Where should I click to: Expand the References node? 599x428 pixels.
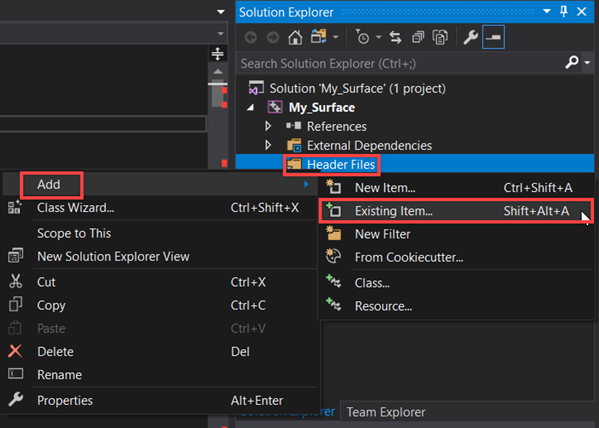[x=268, y=126]
